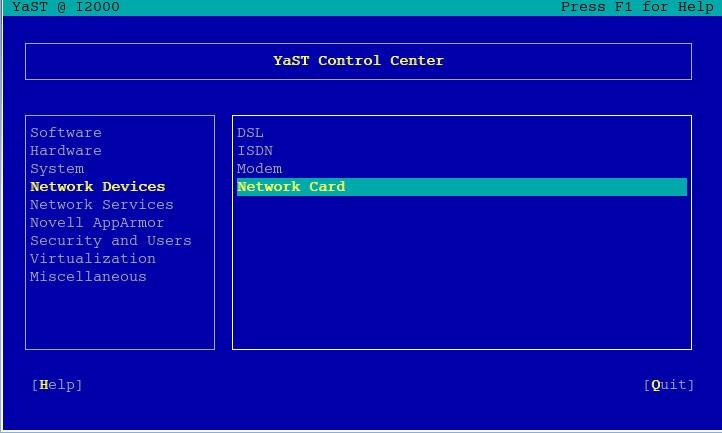The height and width of the screenshot is (433, 722).
Task: Open the Hardware category
Action: [x=66, y=151]
